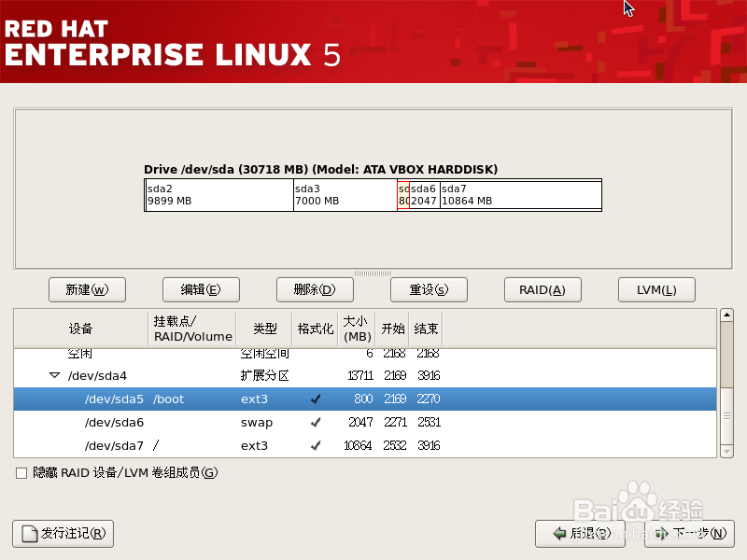Enable hiding RAID/LVM volume group members
The width and height of the screenshot is (747, 560).
pos(21,473)
